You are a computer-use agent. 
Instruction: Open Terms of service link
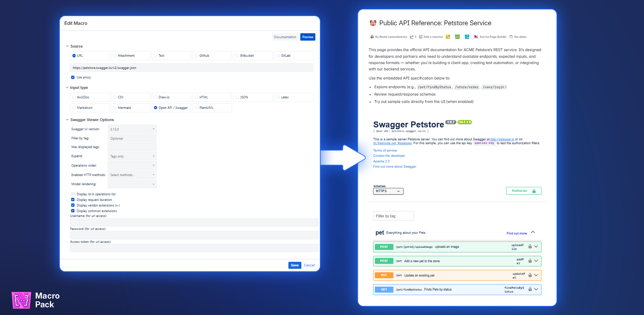(x=385, y=150)
